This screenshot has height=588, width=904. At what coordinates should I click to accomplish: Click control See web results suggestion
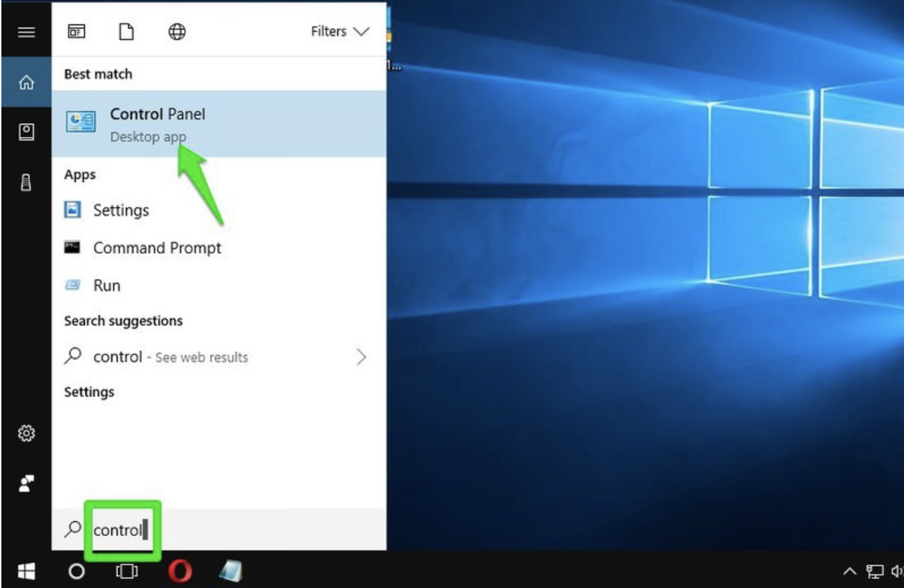coord(170,357)
